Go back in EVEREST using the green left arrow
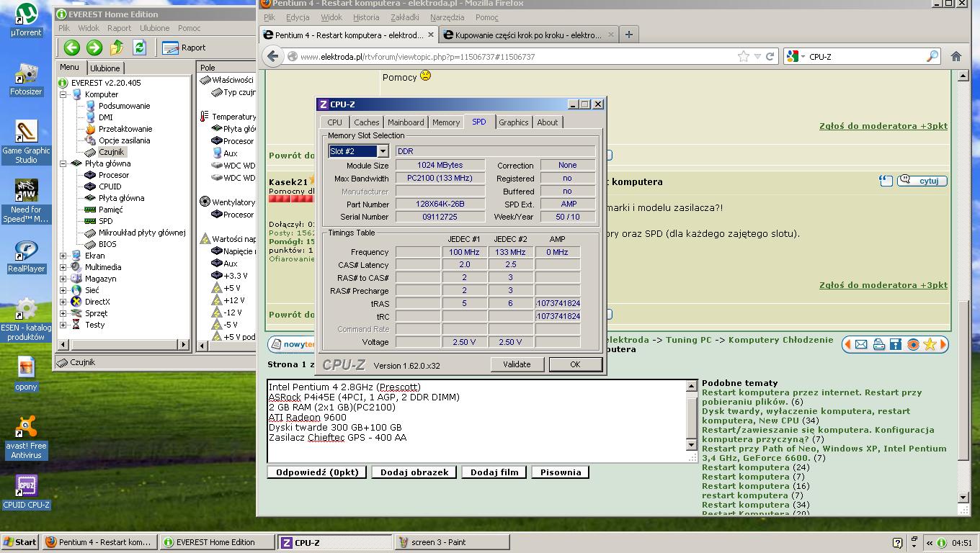Screen dimensions: 980x553 click(71, 48)
